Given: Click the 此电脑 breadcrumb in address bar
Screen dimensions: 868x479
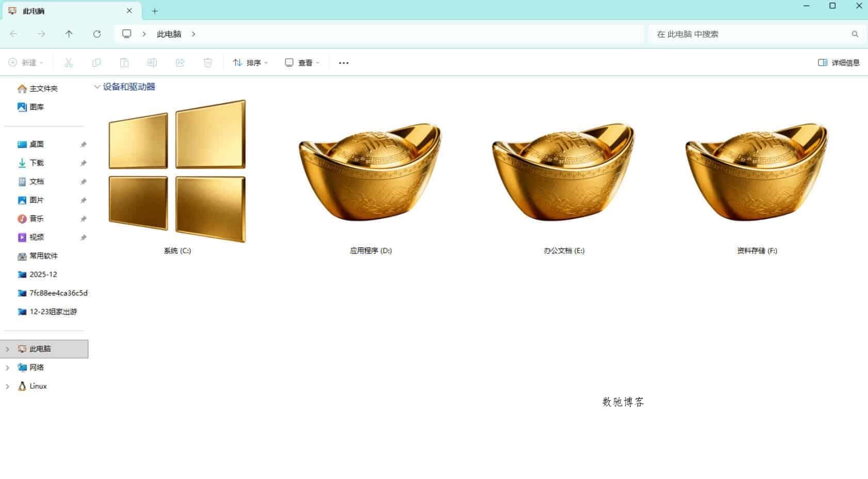Looking at the screenshot, I should pyautogui.click(x=169, y=34).
